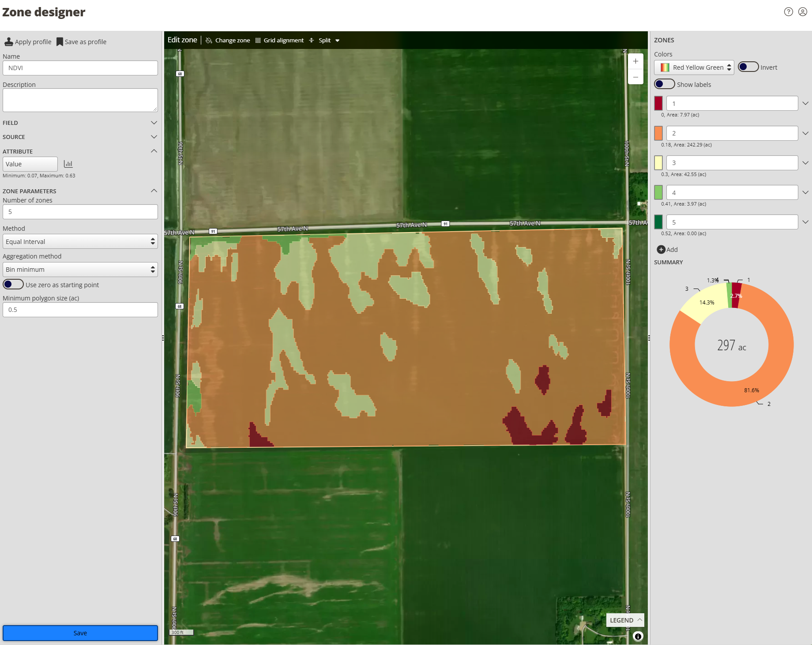Toggle the Invert colors switch
This screenshot has width=812, height=645.
tap(748, 67)
